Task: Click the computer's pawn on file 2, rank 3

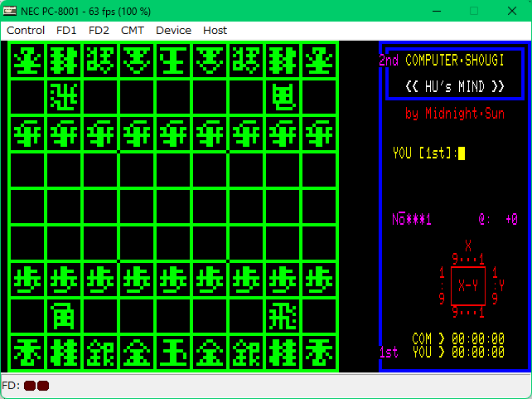Action: pos(283,134)
